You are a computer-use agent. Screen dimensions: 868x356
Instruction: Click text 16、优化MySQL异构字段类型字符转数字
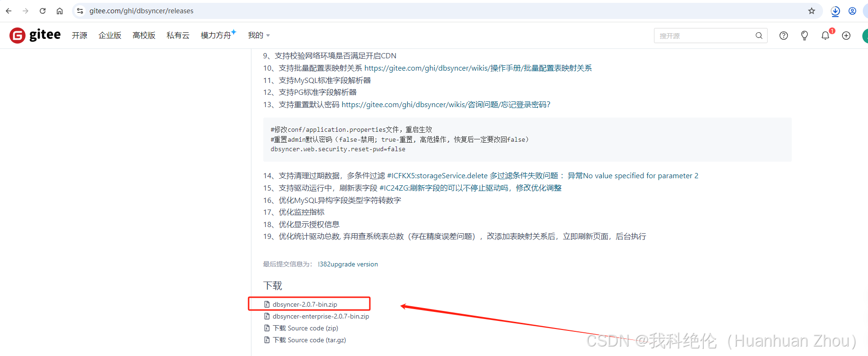click(x=332, y=201)
